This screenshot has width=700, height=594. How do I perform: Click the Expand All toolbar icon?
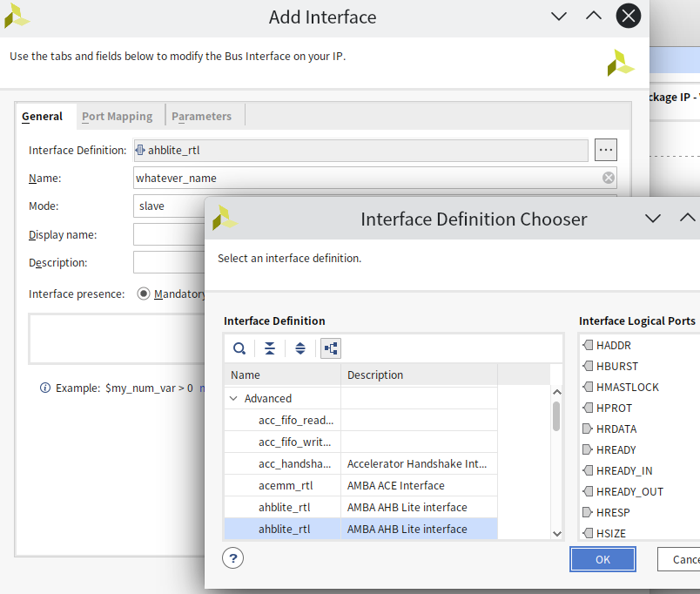[300, 348]
